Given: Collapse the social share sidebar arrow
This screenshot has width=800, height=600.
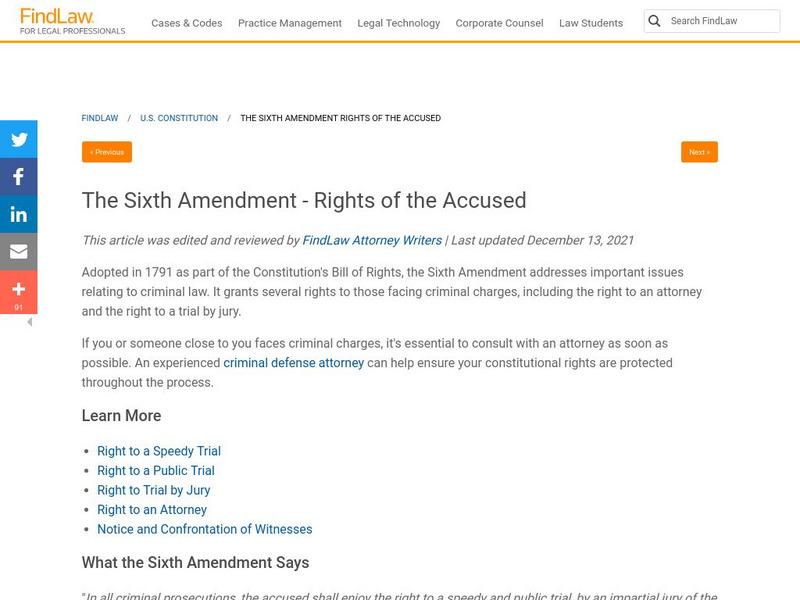Looking at the screenshot, I should (29, 322).
